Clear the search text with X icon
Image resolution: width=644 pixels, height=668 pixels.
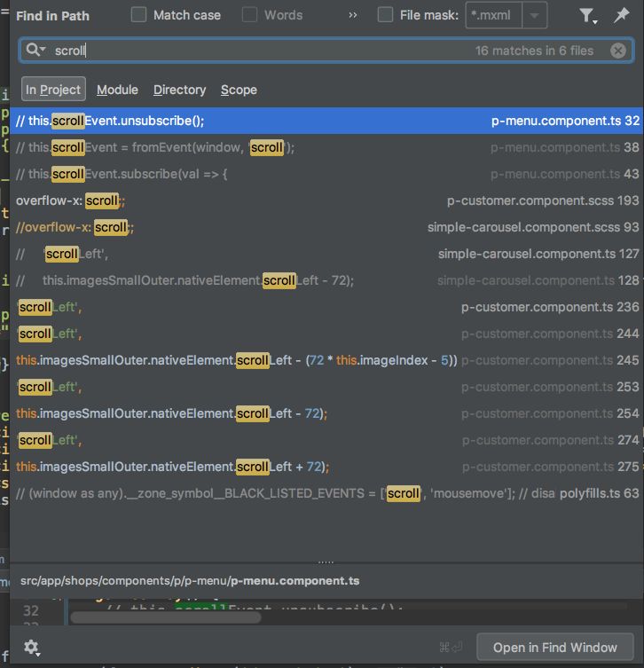617,51
